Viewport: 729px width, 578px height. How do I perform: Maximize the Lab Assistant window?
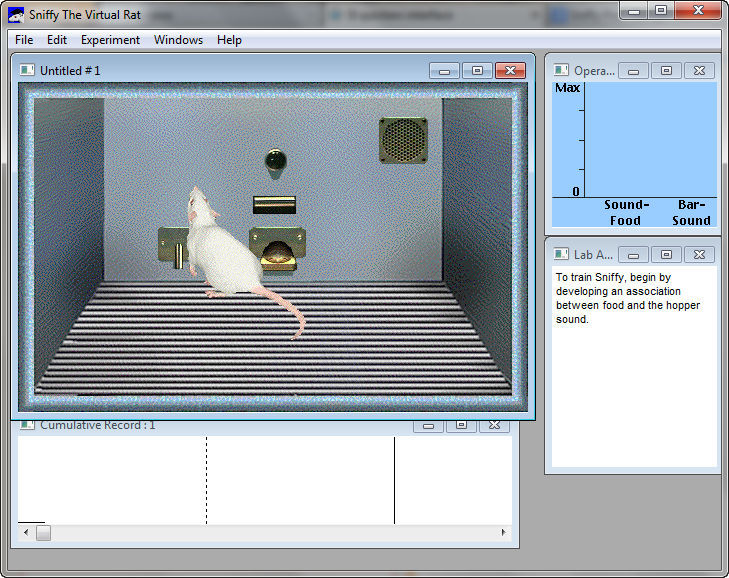[666, 255]
